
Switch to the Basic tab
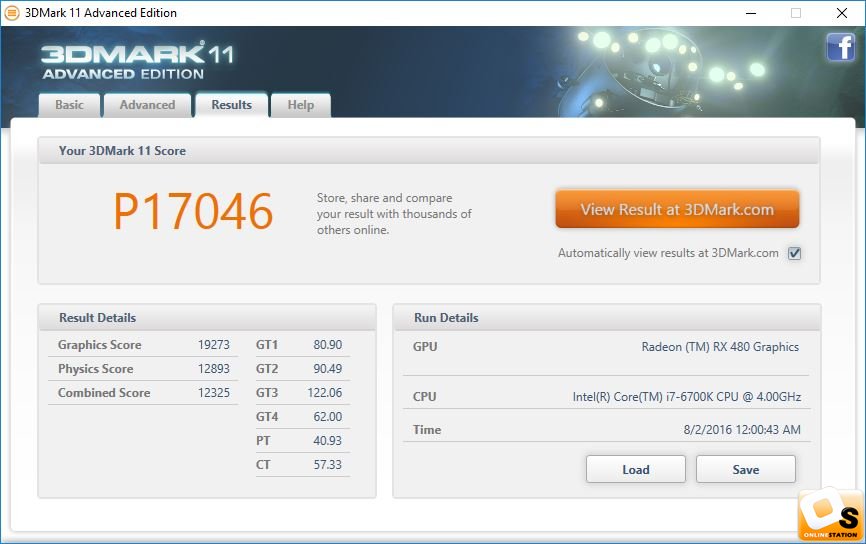(x=70, y=105)
